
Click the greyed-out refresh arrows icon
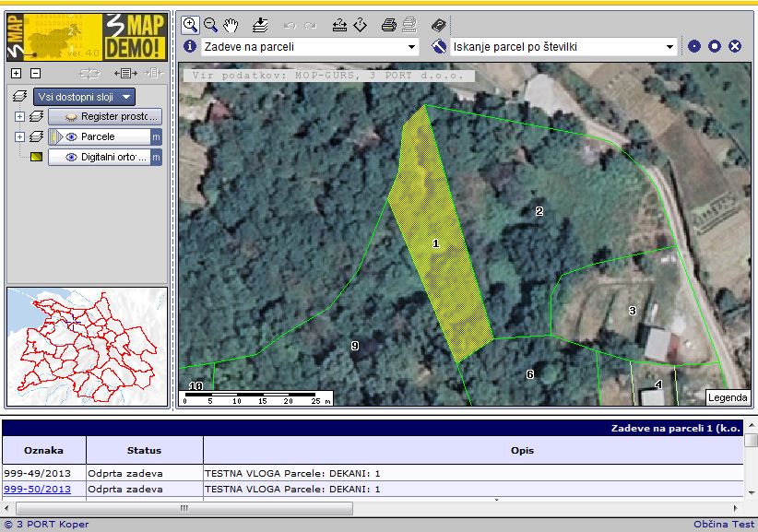pyautogui.click(x=89, y=74)
